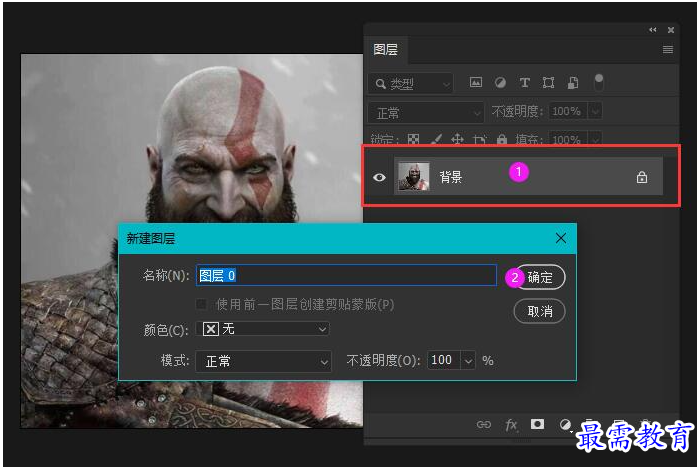Image resolution: width=700 pixels, height=468 pixels.
Task: Toggle visibility eye of 背景 layer
Action: 379,177
